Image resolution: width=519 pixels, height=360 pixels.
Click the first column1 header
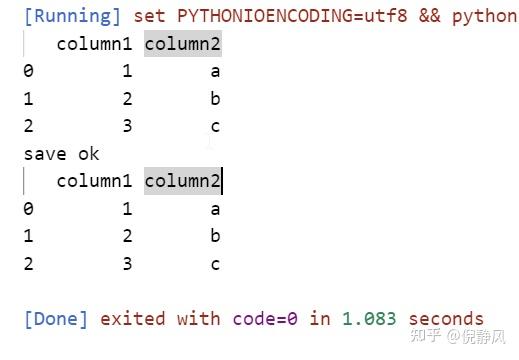click(x=94, y=44)
